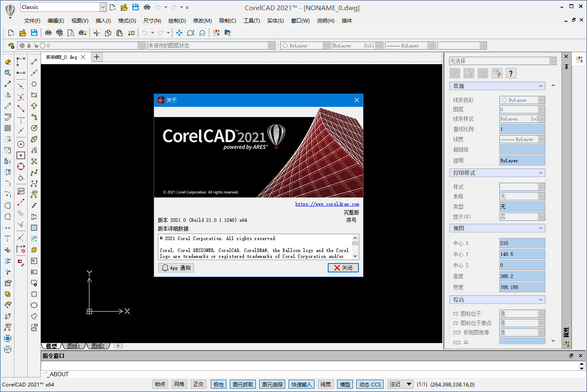This screenshot has height=392, width=587.
Task: Switch to the 图纸2 sheet tab
Action: click(x=98, y=346)
